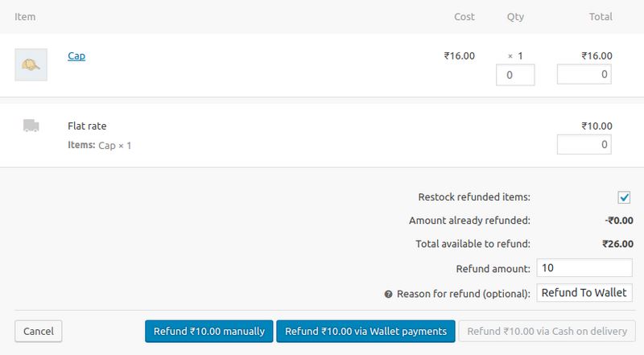Click the Cancel button
The height and width of the screenshot is (355, 644).
coord(39,331)
